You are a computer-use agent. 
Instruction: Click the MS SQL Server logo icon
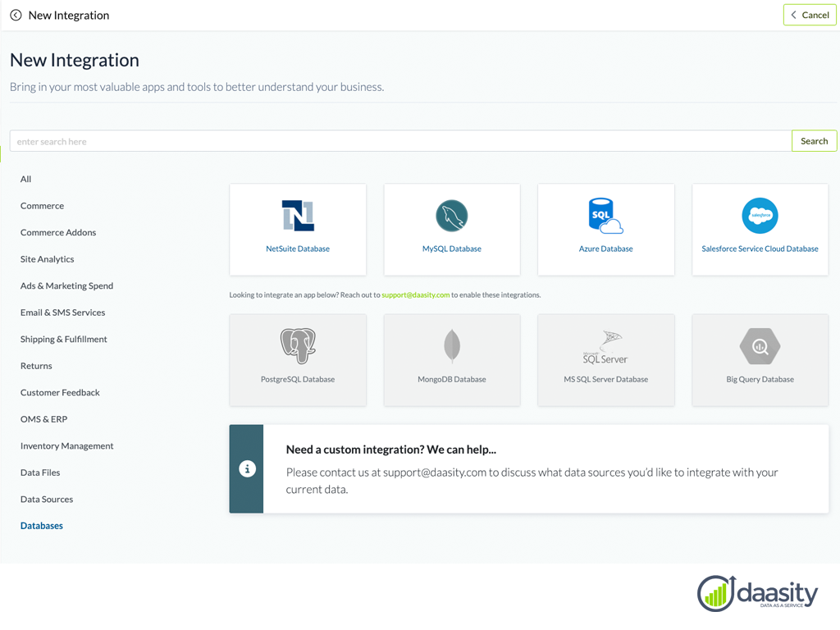(606, 347)
